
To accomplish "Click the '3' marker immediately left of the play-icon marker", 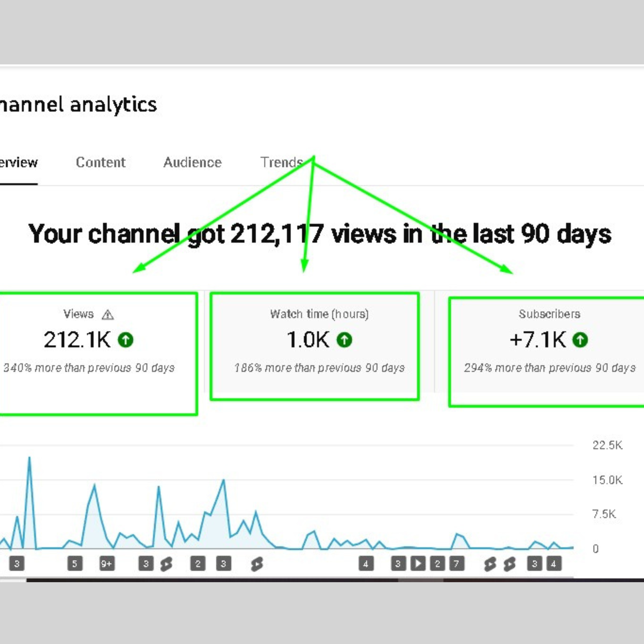I will tap(398, 564).
